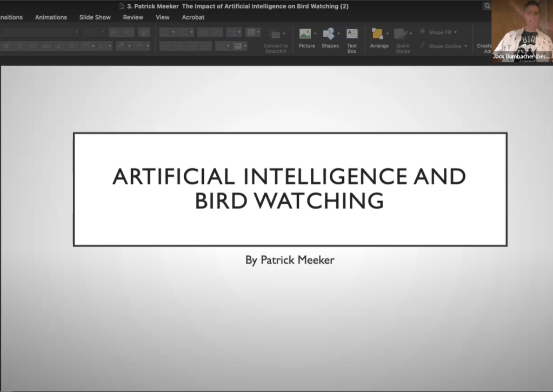Toggle Bold formatting
The width and height of the screenshot is (553, 392).
[x=6, y=46]
